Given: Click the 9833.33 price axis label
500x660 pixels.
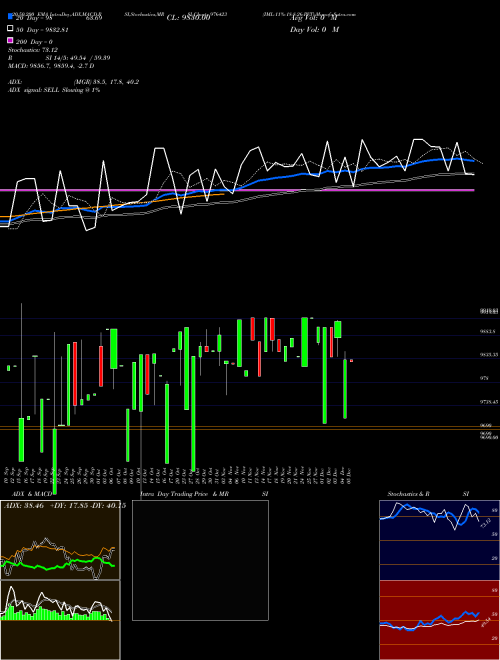Looking at the screenshot, I should [489, 355].
